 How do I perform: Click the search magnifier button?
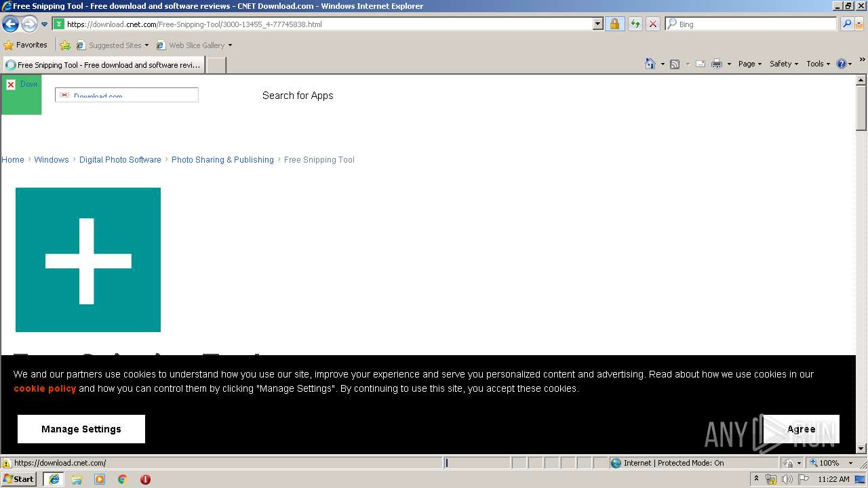846,24
